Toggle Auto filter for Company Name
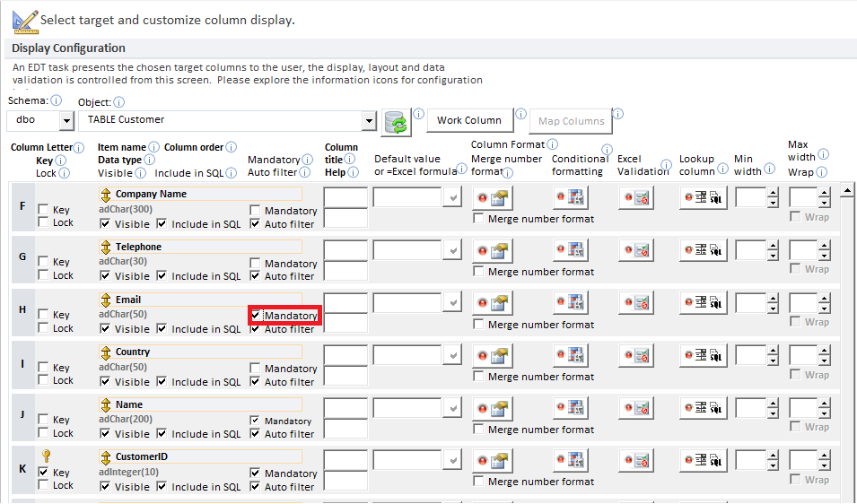Image resolution: width=857 pixels, height=504 pixels. pyautogui.click(x=255, y=224)
